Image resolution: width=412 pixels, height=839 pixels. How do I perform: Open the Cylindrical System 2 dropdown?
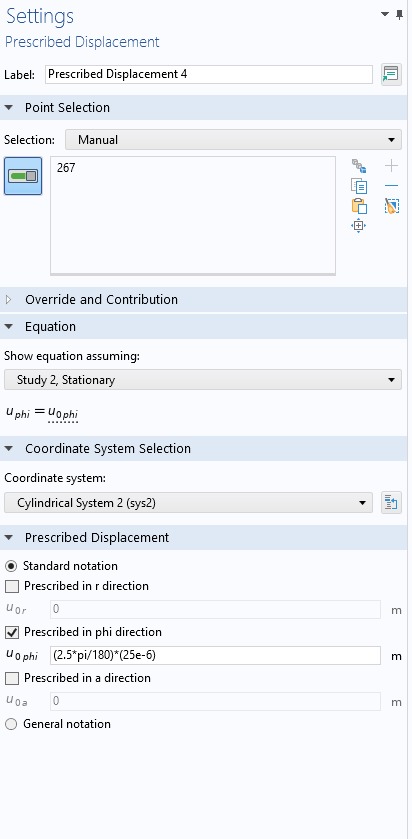pyautogui.click(x=188, y=503)
